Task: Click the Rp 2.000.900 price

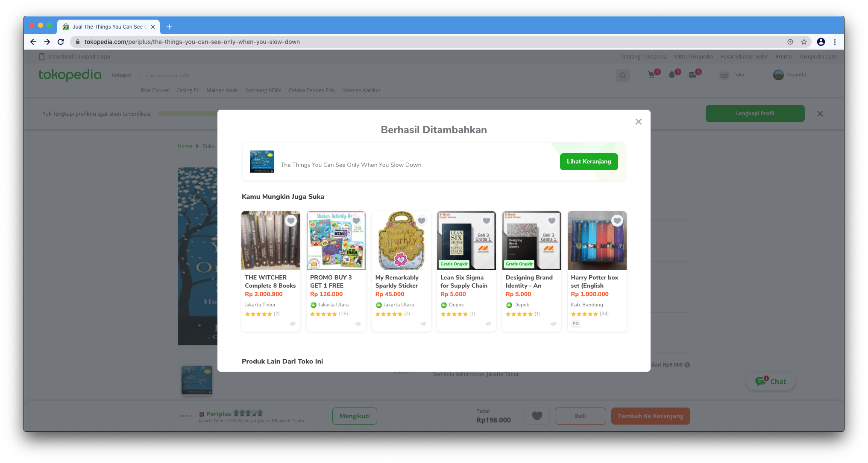Action: click(x=264, y=294)
